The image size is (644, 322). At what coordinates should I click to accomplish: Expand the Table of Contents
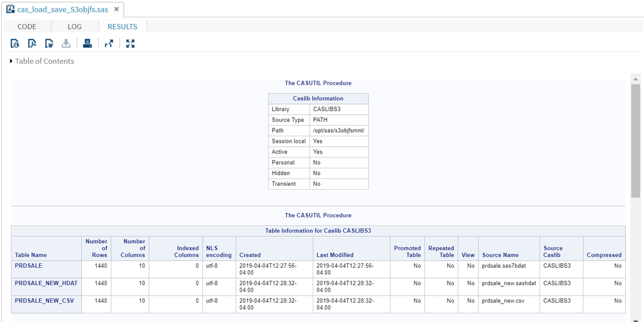pyautogui.click(x=43, y=61)
